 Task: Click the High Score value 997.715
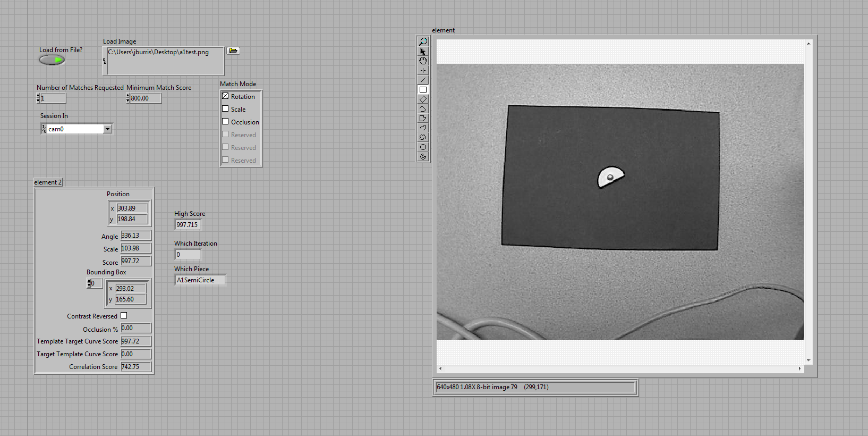[188, 225]
